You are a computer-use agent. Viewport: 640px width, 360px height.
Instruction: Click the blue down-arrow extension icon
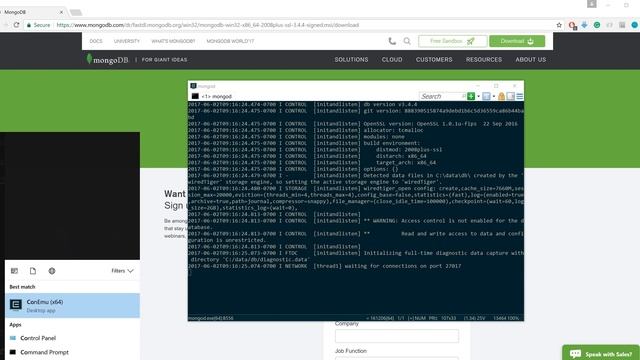[x=584, y=25]
